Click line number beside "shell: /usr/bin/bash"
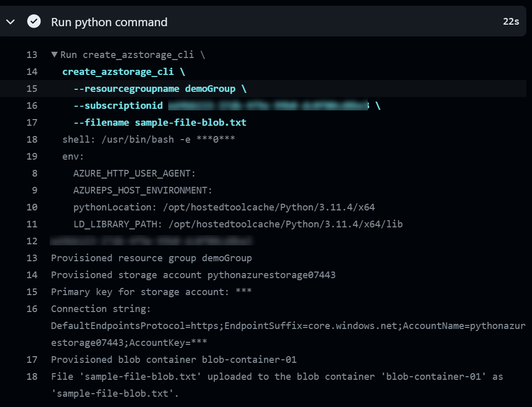This screenshot has height=407, width=532. [32, 139]
